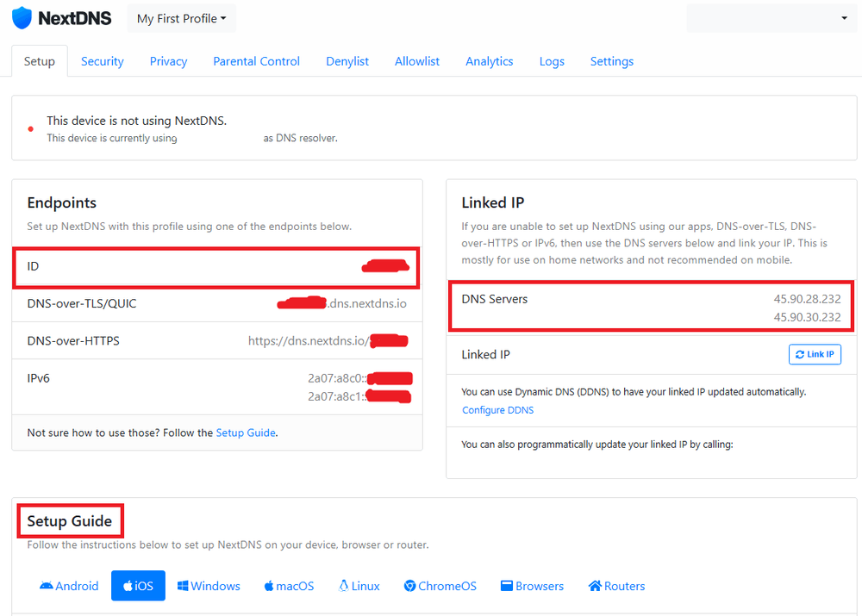Expand the My First Profile dropdown
Viewport: 862px width, 616px height.
tap(181, 18)
